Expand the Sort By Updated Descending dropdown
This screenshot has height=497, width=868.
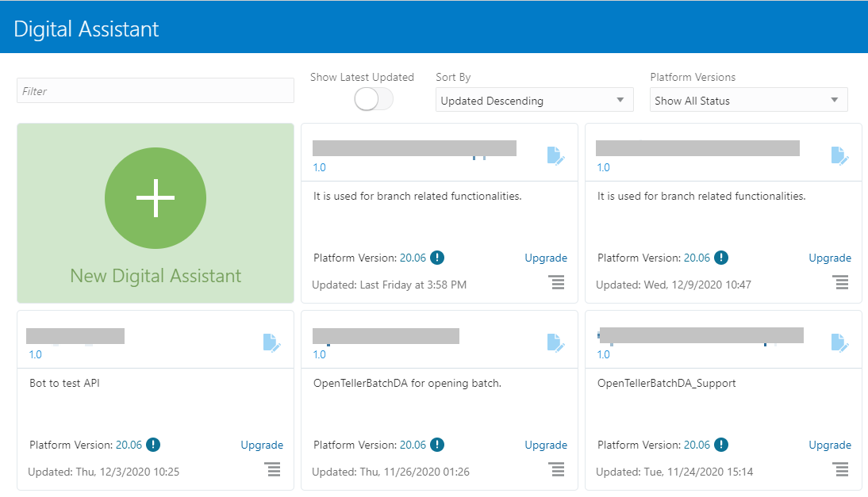pyautogui.click(x=534, y=100)
